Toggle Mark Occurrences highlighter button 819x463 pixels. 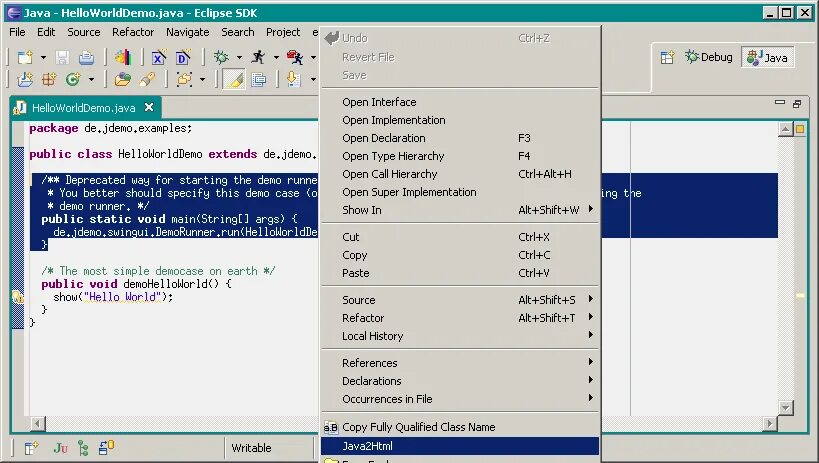(234, 79)
